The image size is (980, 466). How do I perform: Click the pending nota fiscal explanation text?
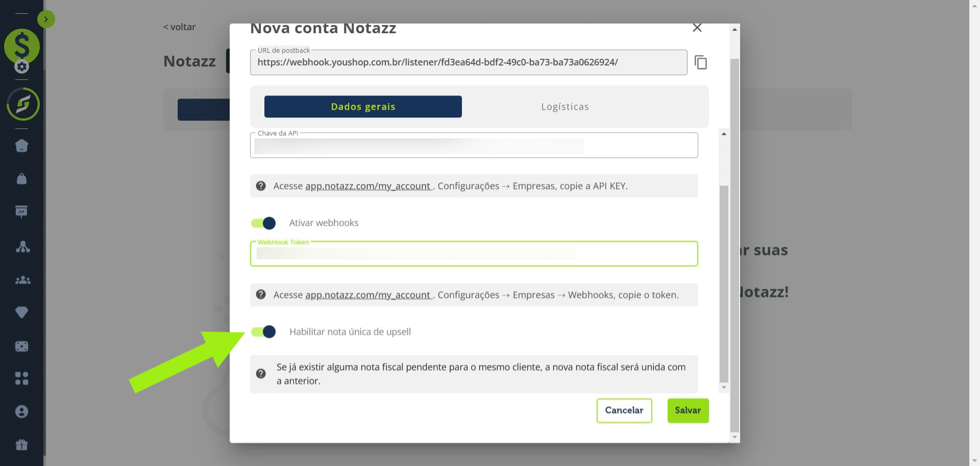point(481,374)
